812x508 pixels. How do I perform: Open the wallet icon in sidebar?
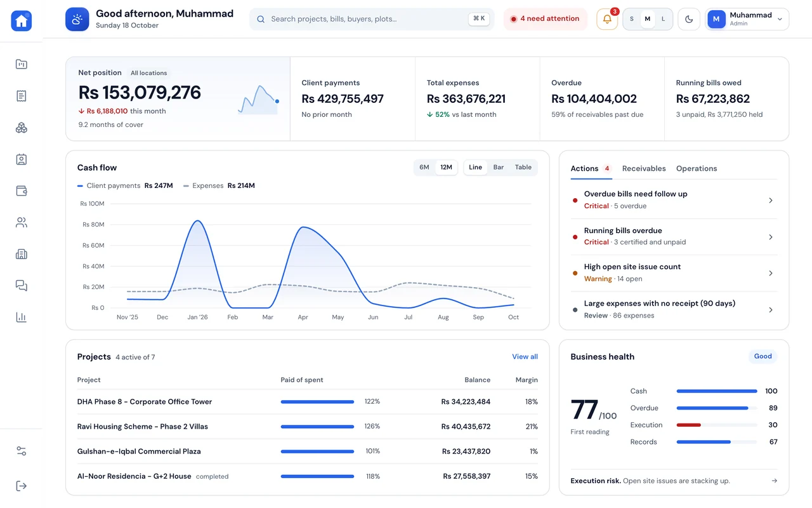click(x=22, y=190)
